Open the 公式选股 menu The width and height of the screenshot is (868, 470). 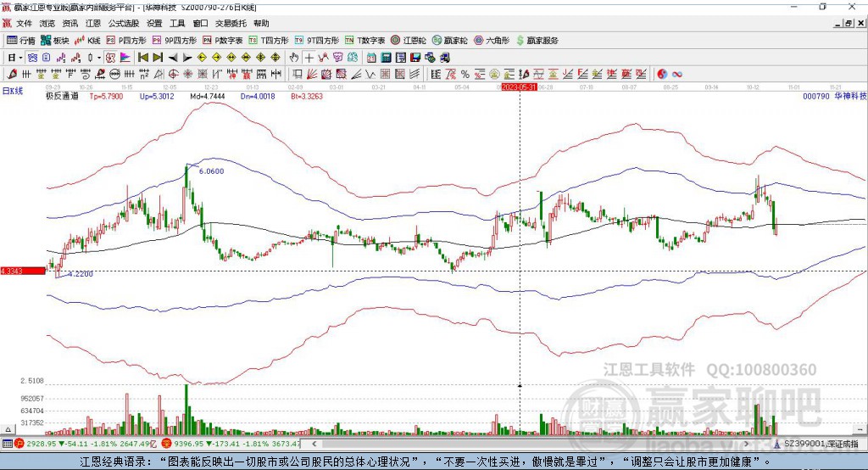pos(124,23)
